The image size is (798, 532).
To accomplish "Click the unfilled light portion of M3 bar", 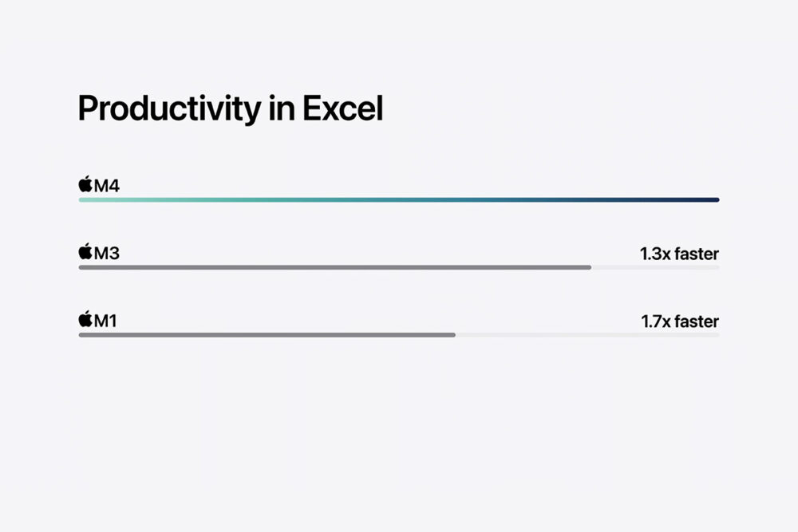I will click(655, 267).
